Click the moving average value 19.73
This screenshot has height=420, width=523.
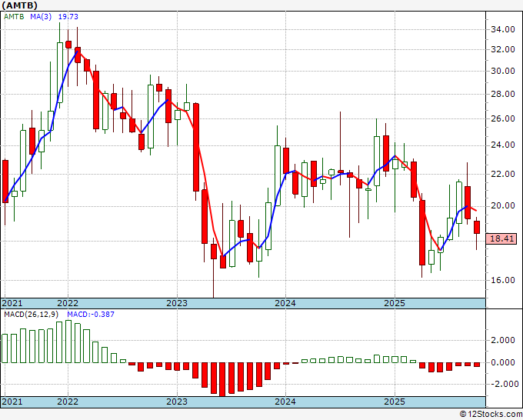pyautogui.click(x=68, y=17)
